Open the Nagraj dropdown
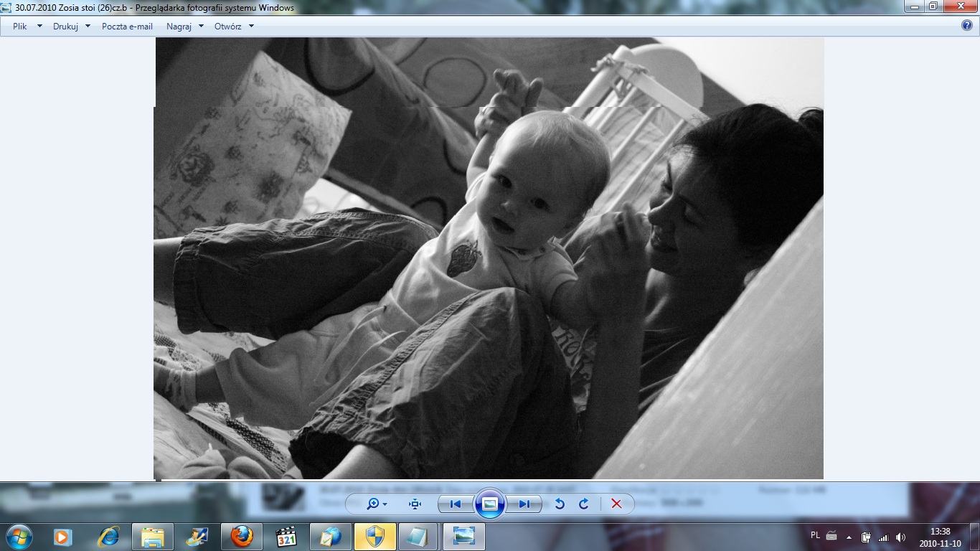980x551 pixels. click(x=184, y=27)
